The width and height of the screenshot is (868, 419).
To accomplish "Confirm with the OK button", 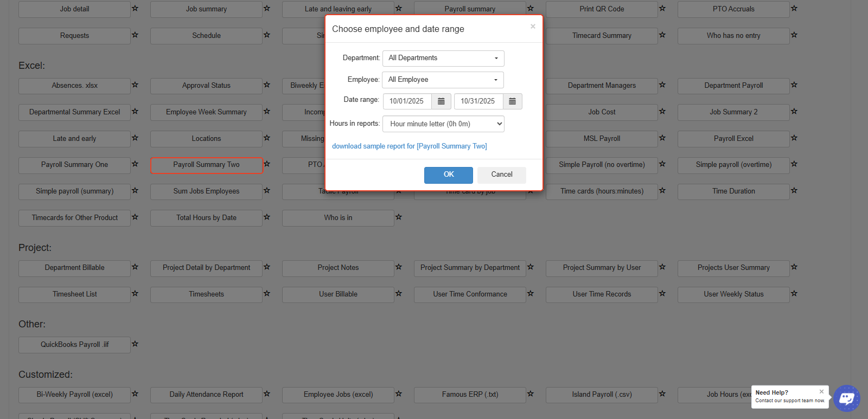I will (x=448, y=175).
